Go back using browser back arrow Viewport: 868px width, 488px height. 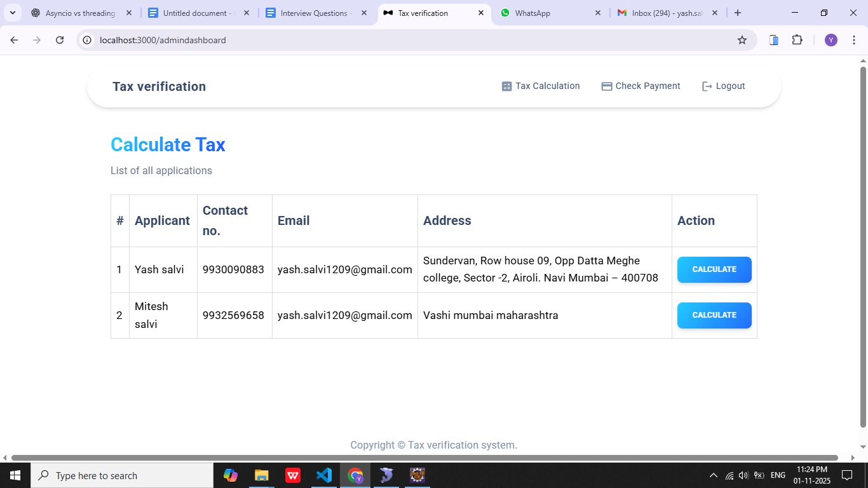[14, 40]
